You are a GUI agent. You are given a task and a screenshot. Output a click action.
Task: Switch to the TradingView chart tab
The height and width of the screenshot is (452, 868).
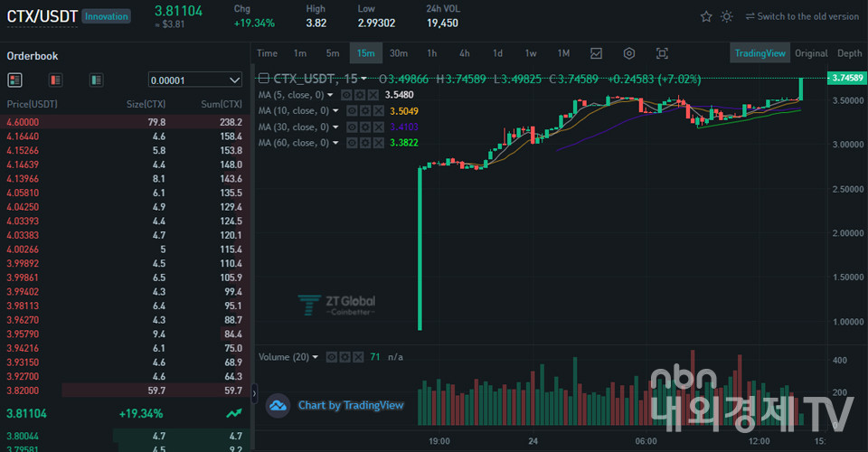pos(760,53)
